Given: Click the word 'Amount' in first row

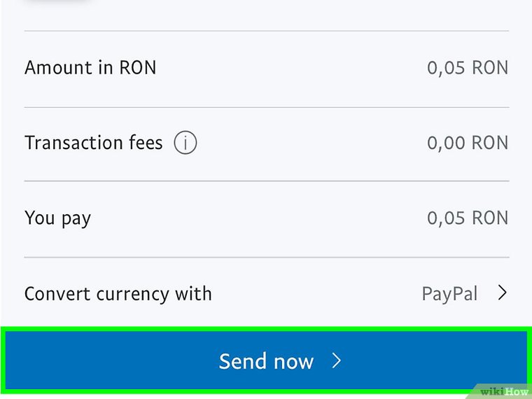Looking at the screenshot, I should pos(57,68).
